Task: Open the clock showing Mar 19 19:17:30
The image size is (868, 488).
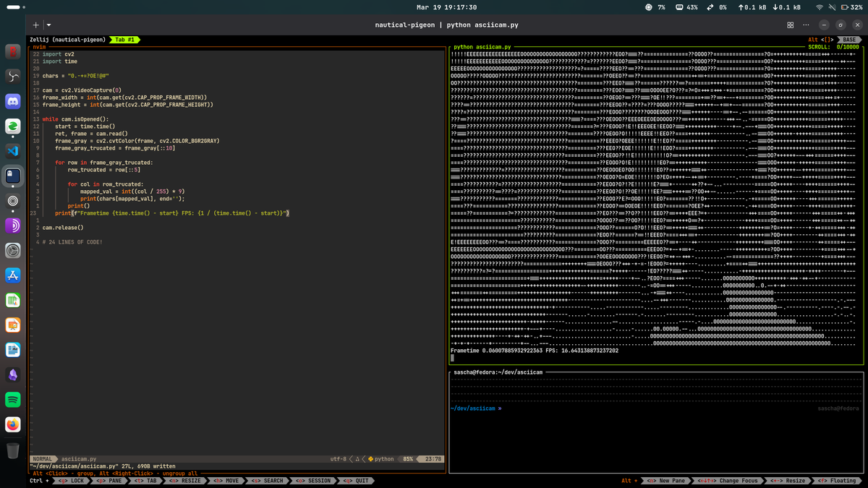Action: pos(447,7)
